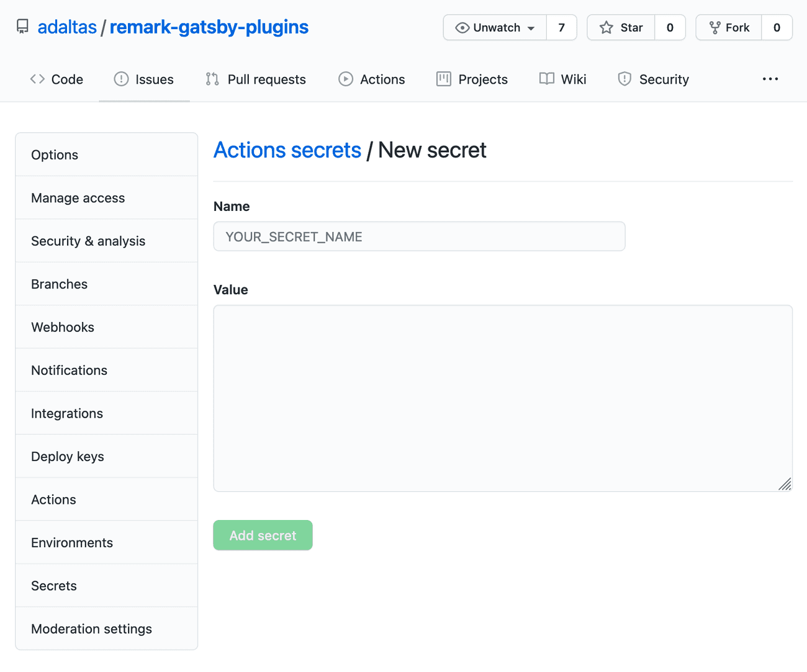
Task: Click the YOUR_SECRET_NAME input field
Action: click(419, 236)
